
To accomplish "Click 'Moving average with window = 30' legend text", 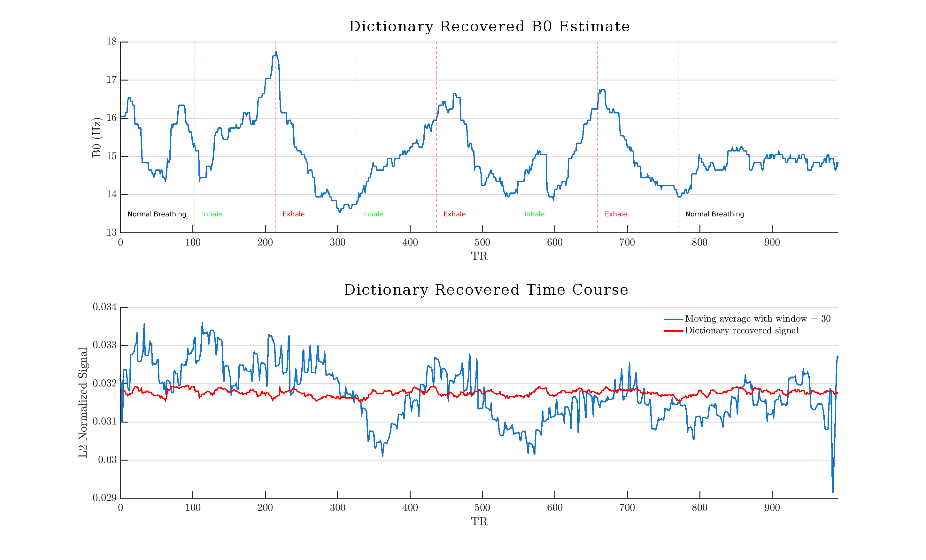I will (x=757, y=319).
